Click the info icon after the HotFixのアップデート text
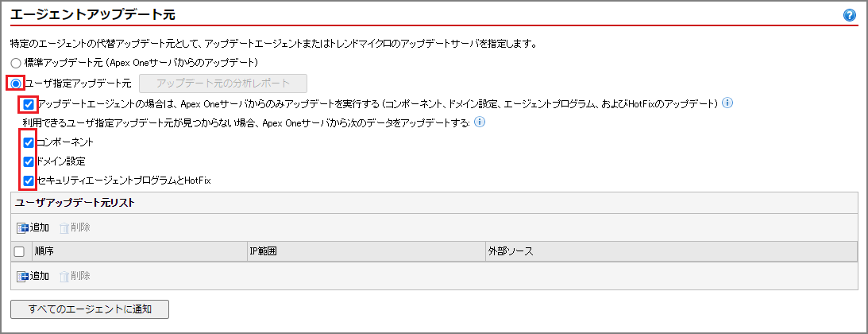Image resolution: width=868 pixels, height=334 pixels. click(728, 103)
